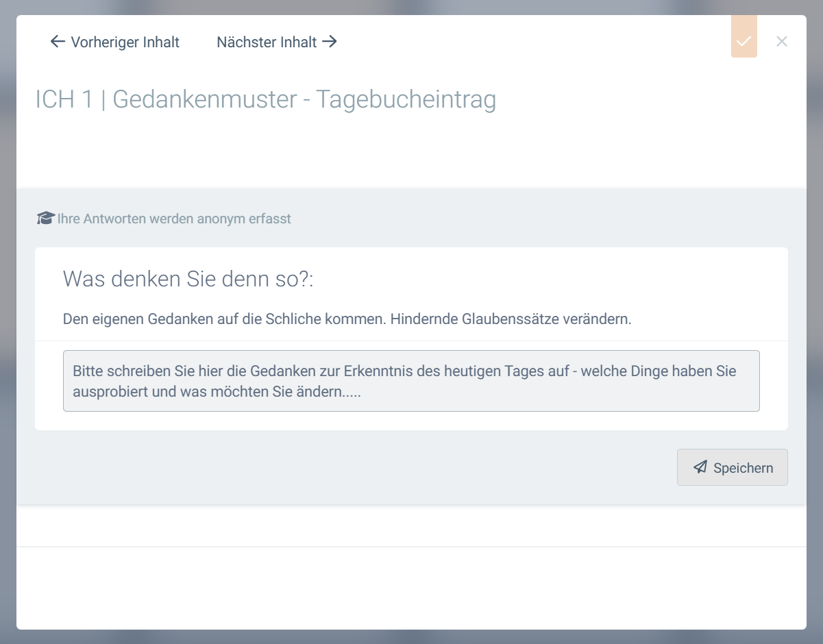
Task: Click the word Tagebucheintrag in the title
Action: tap(406, 100)
